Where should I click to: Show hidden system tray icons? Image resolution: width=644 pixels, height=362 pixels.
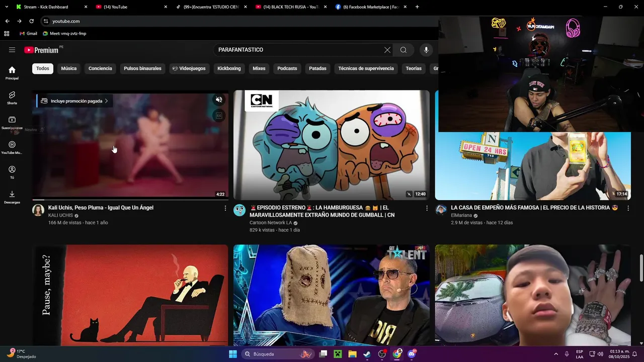coord(556,354)
